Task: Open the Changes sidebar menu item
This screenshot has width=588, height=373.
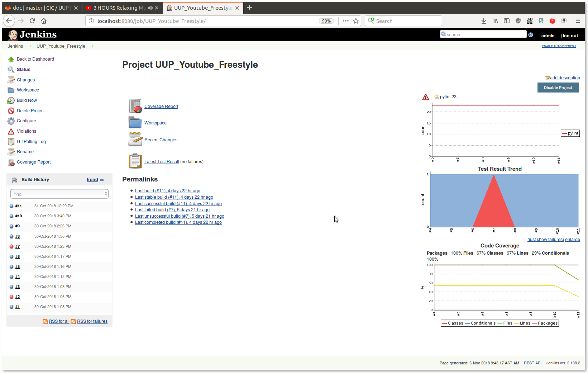Action: (x=26, y=80)
